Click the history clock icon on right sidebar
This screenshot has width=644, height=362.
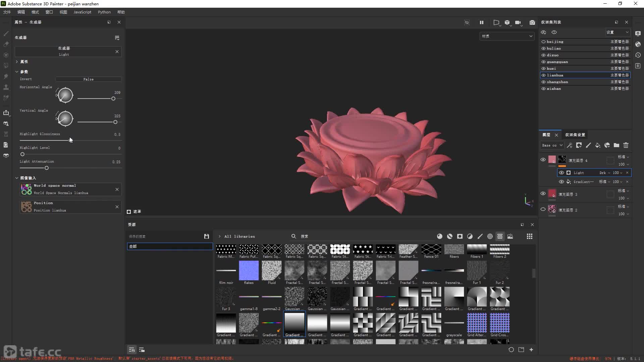pyautogui.click(x=638, y=55)
